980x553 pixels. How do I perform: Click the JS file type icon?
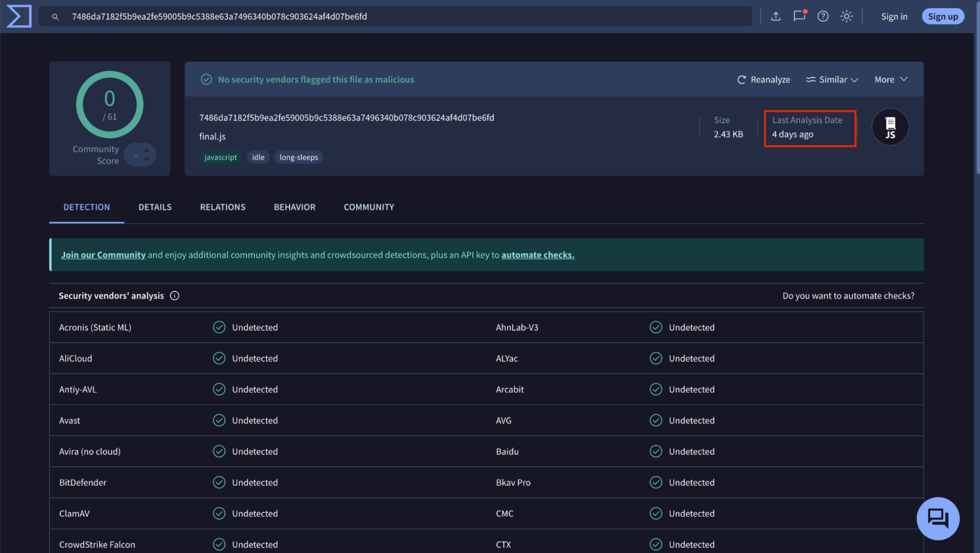890,126
